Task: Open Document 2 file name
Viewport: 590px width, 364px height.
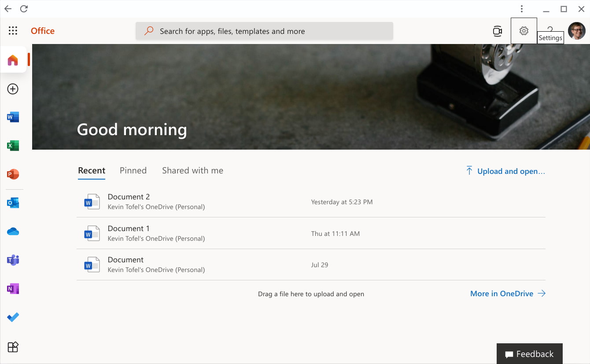Action: (129, 197)
